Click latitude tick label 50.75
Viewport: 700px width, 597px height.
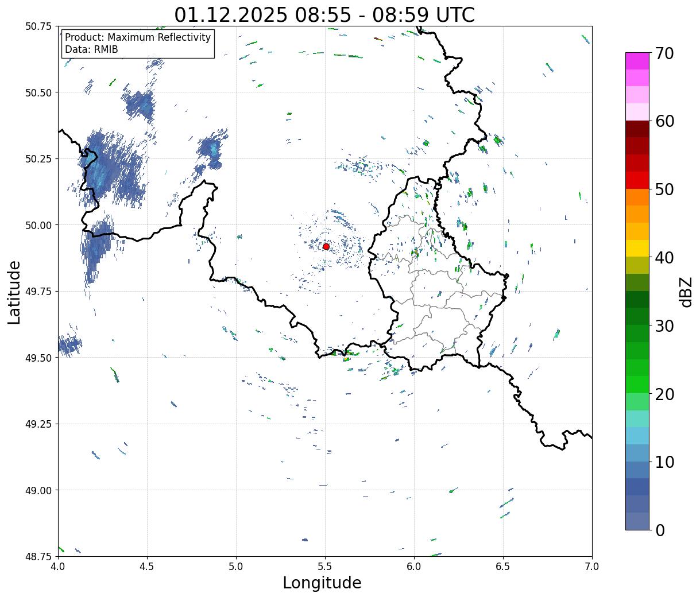point(38,26)
